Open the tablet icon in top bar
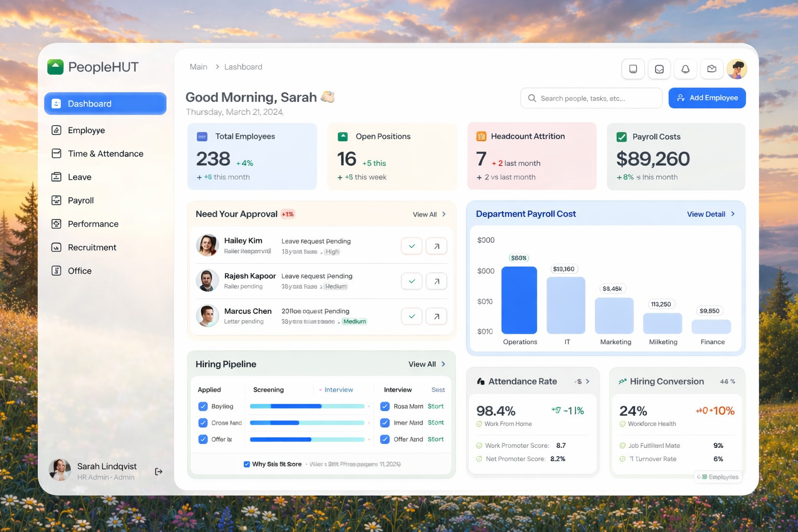This screenshot has width=798, height=532. 633,69
